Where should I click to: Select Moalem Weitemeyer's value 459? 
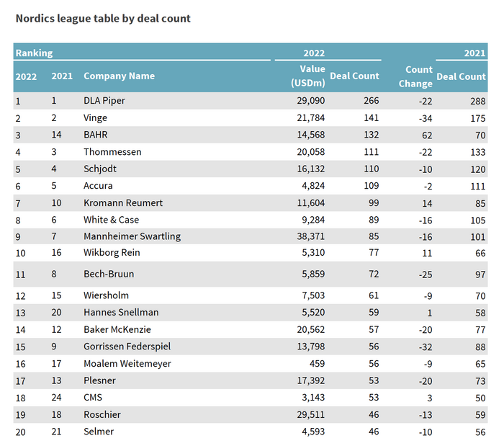pos(318,364)
